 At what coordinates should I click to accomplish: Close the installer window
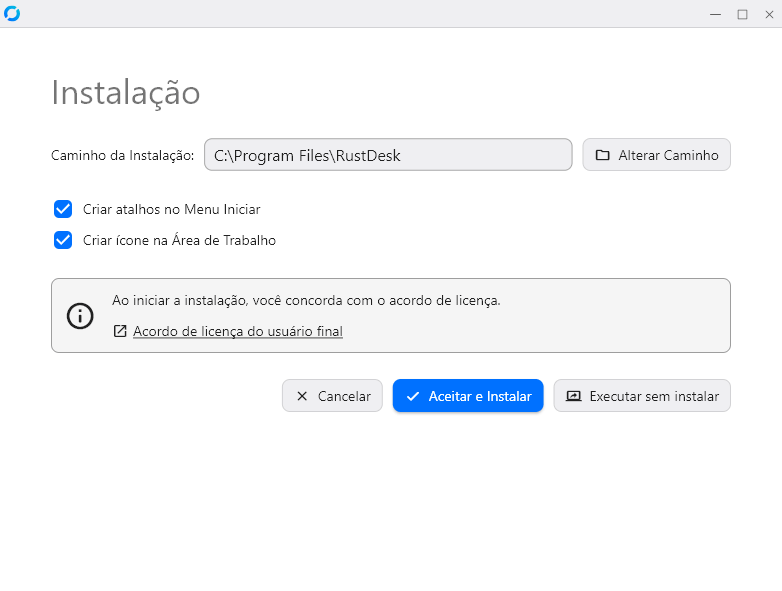pos(769,14)
